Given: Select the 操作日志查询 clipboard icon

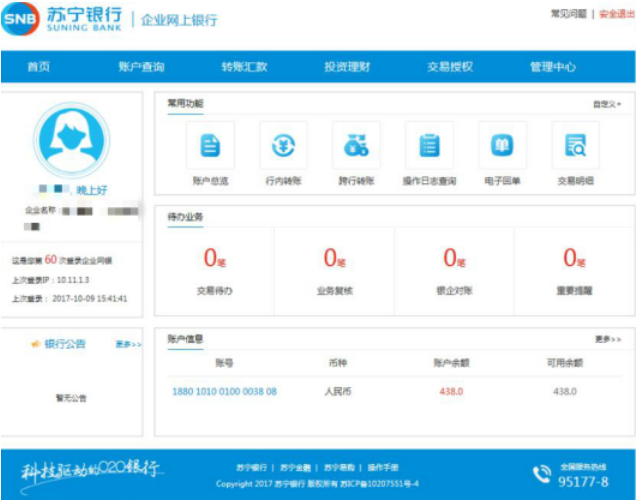Looking at the screenshot, I should [429, 146].
